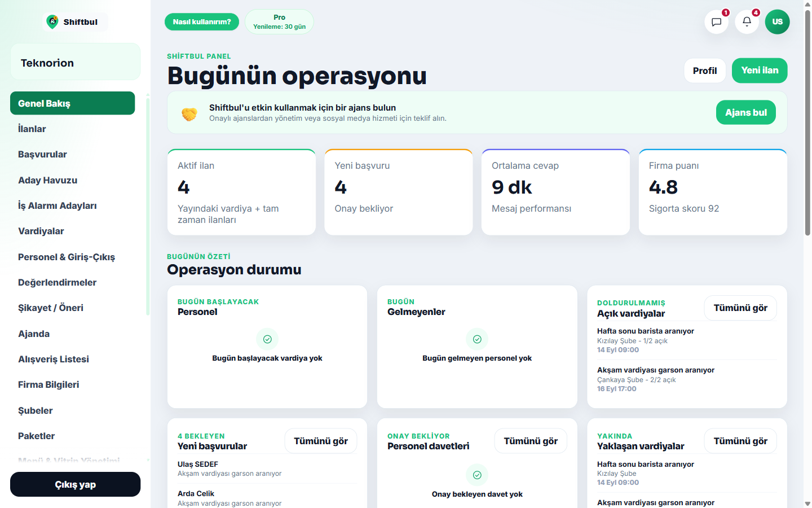This screenshot has width=812, height=508.
Task: Create a new listing with Yeni ilan
Action: click(760, 71)
